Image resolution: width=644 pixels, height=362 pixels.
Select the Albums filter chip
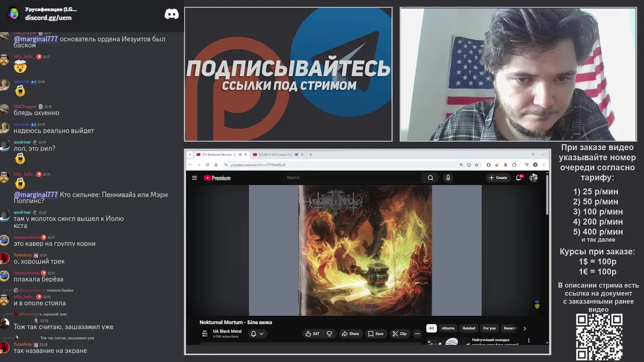(448, 328)
